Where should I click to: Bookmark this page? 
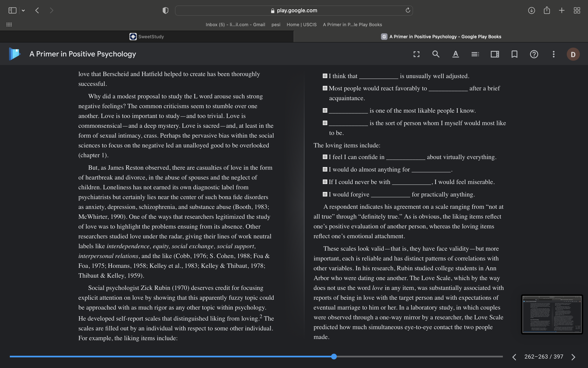coord(514,54)
